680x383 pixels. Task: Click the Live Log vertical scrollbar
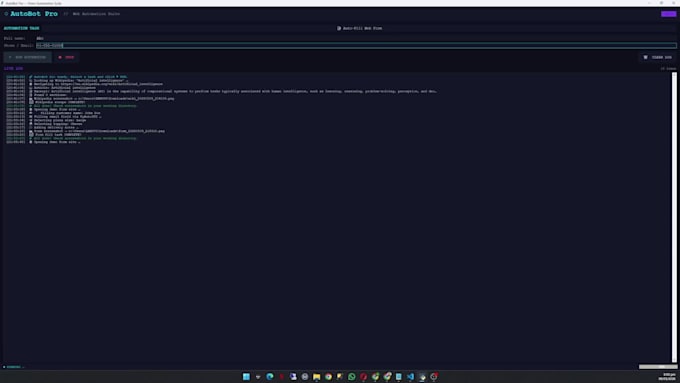(674, 217)
